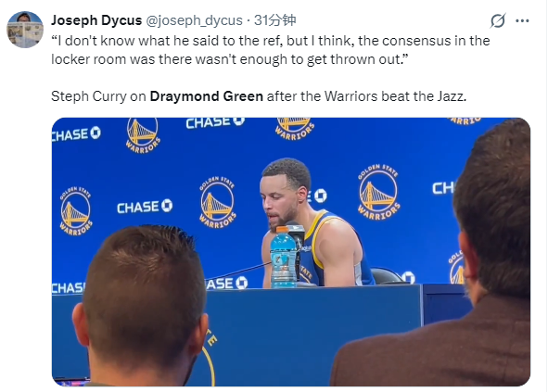Click Joseph Dycus profile avatar

tap(25, 30)
